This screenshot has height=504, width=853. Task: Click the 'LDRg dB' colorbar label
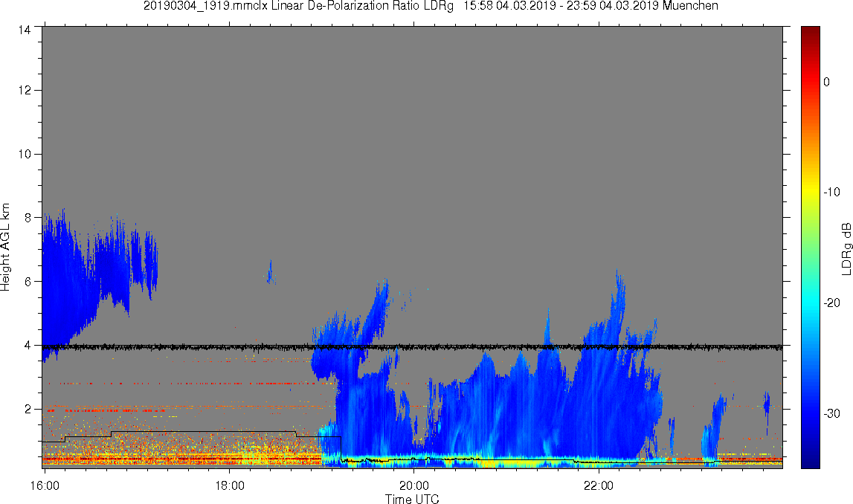pyautogui.click(x=846, y=248)
